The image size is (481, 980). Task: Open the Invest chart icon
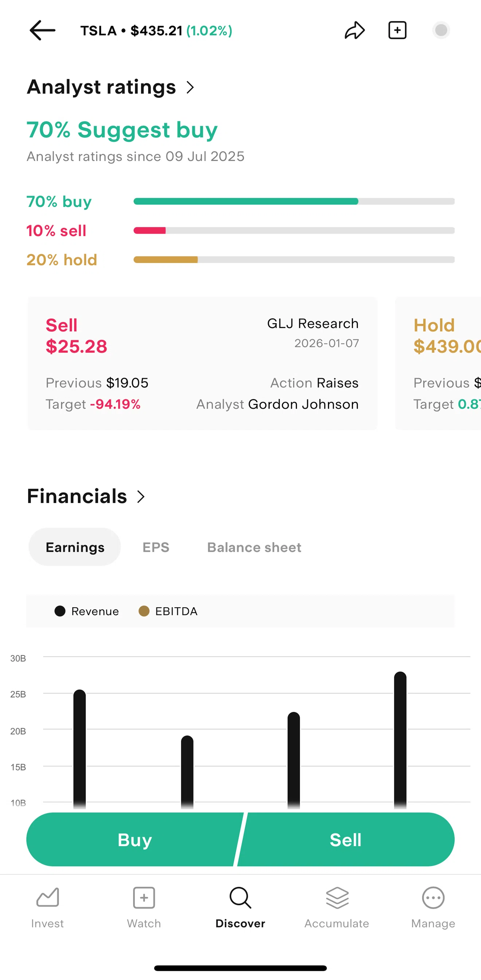(x=47, y=897)
